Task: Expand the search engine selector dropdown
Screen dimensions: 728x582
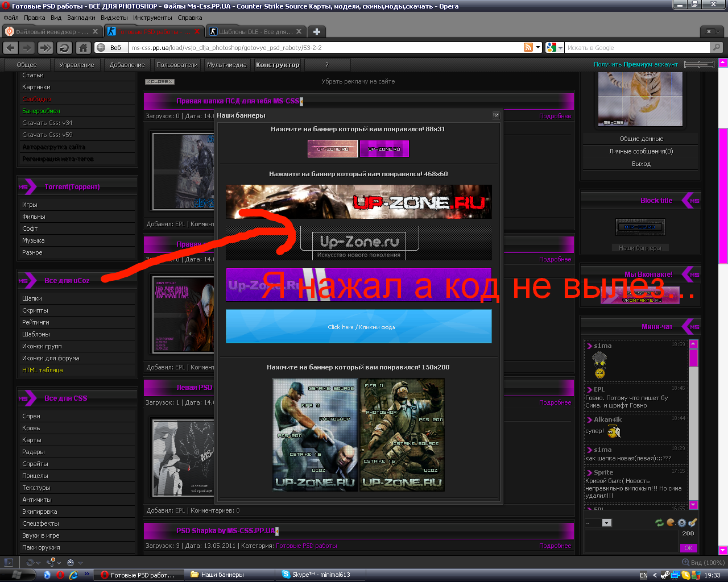Action: [x=560, y=48]
